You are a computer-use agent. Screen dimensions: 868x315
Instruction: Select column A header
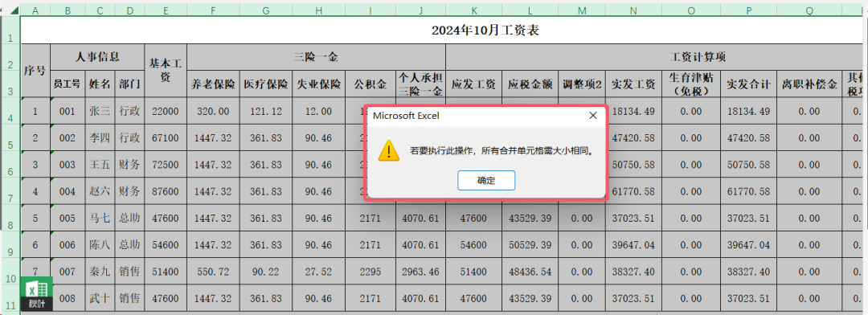point(35,10)
